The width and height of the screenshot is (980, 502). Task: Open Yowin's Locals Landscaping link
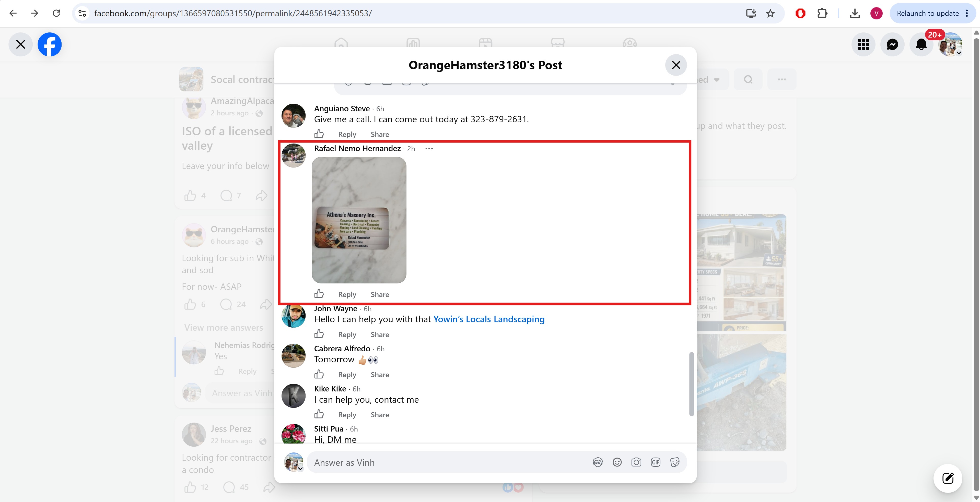(x=489, y=319)
